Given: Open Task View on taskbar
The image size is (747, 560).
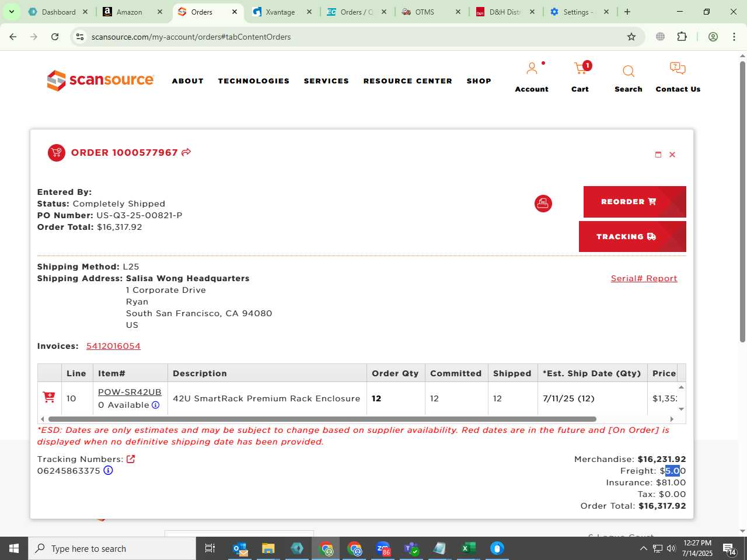Looking at the screenshot, I should pyautogui.click(x=210, y=548).
